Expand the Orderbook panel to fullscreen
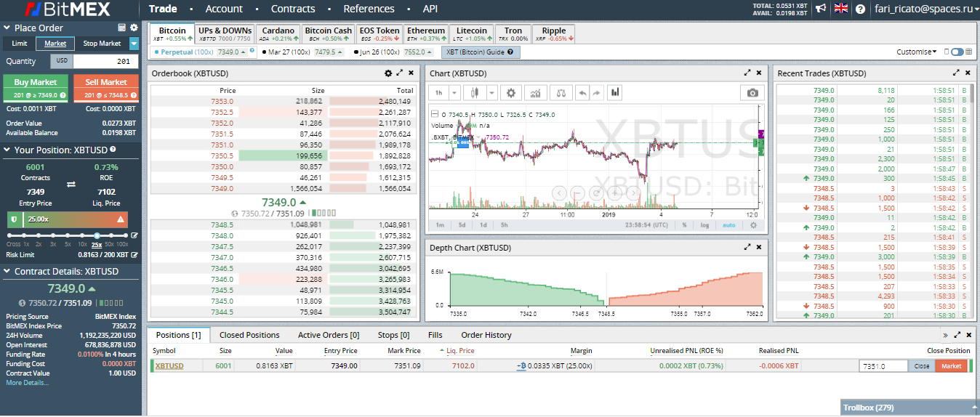The image size is (980, 417). click(x=400, y=73)
